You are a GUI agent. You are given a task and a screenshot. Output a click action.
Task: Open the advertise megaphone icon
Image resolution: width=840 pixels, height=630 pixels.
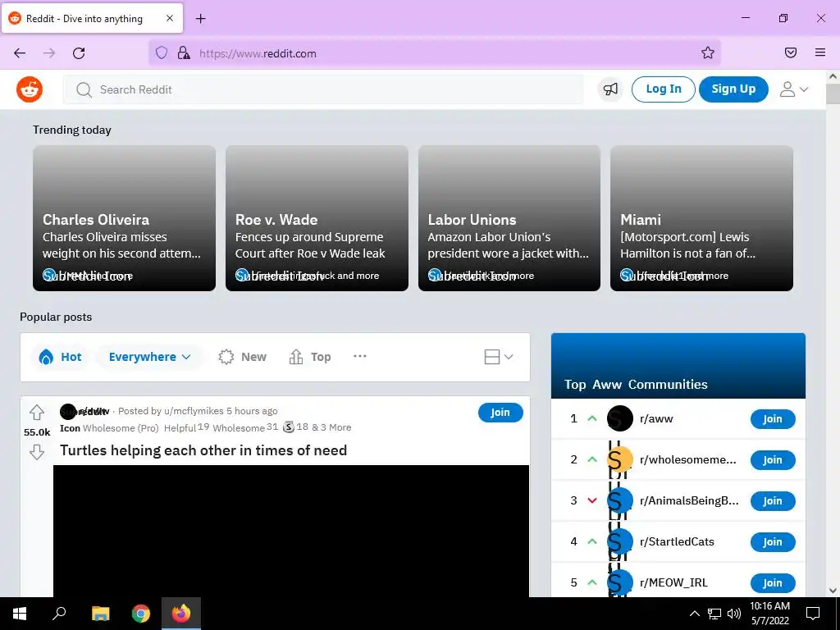coord(610,89)
